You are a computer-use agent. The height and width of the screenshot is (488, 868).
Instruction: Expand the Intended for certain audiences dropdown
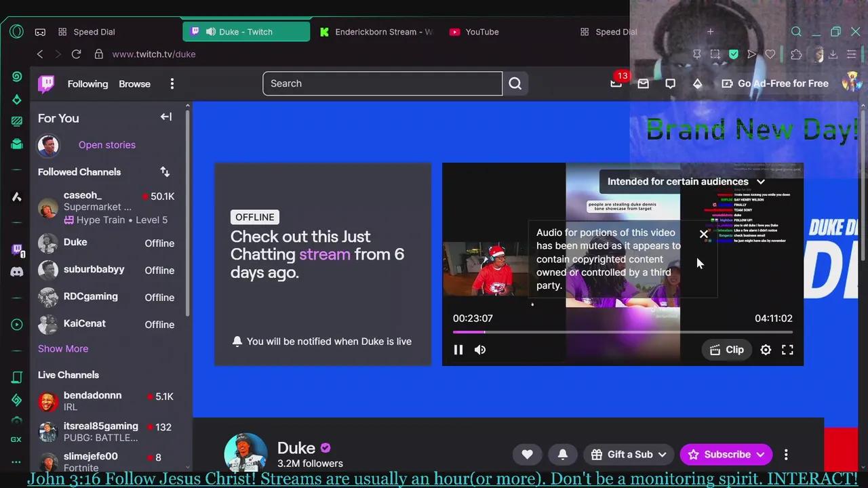coord(686,182)
